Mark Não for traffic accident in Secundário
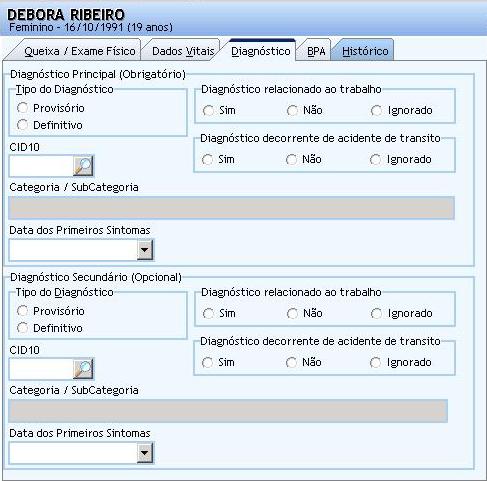This screenshot has height=481, width=487. [291, 362]
